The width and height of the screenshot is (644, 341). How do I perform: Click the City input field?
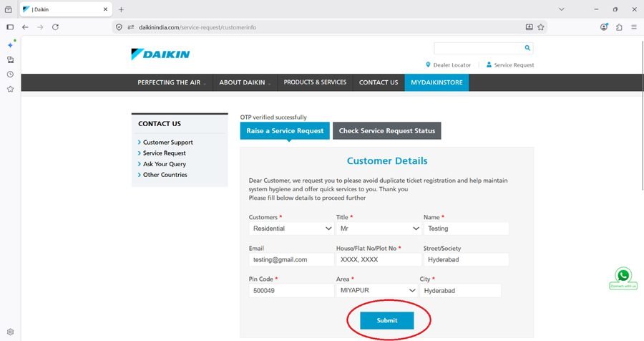pos(460,290)
